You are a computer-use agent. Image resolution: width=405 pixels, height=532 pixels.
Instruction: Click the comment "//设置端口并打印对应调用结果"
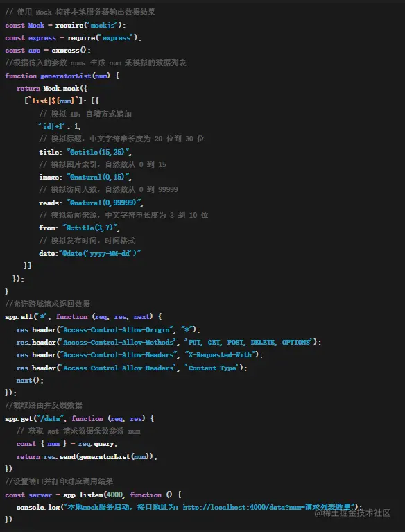[59, 481]
